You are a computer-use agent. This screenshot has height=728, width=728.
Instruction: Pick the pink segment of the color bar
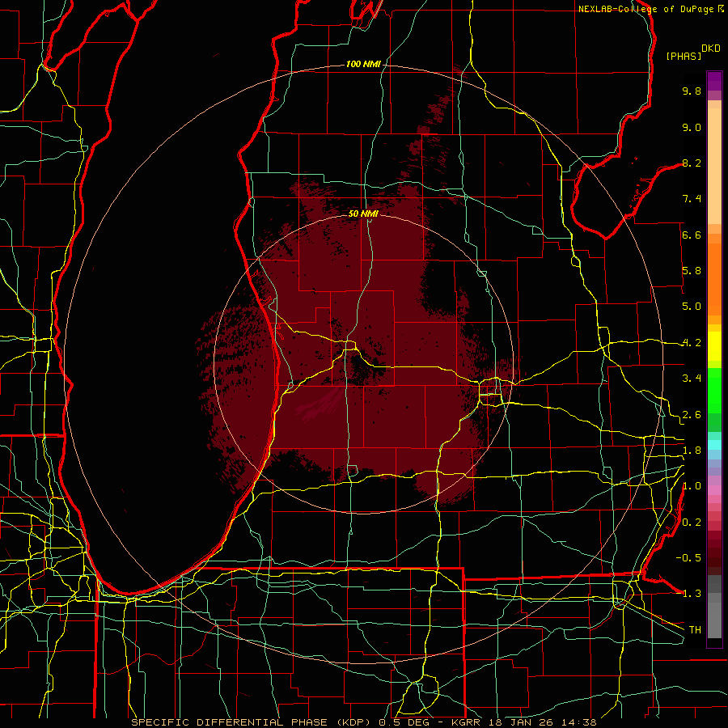(x=714, y=490)
